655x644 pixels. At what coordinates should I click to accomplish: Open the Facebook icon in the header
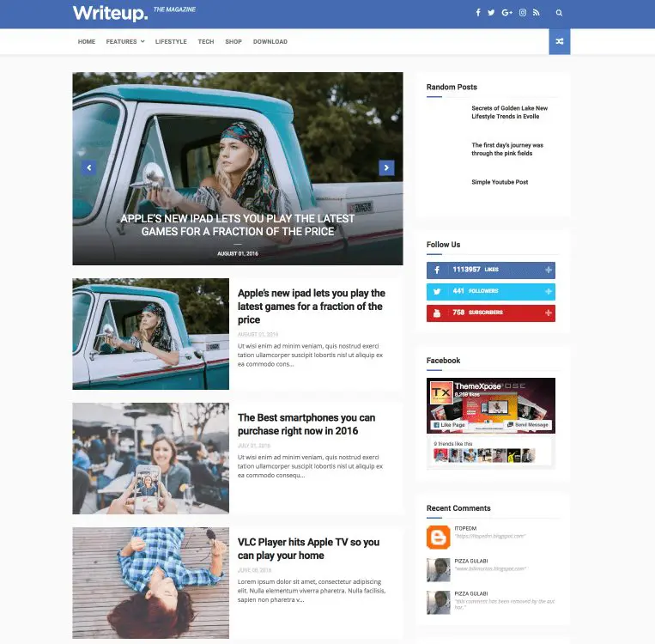tap(478, 13)
